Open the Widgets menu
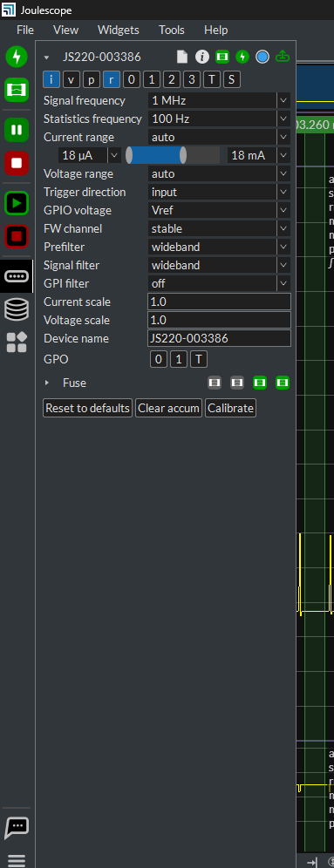 click(x=119, y=30)
